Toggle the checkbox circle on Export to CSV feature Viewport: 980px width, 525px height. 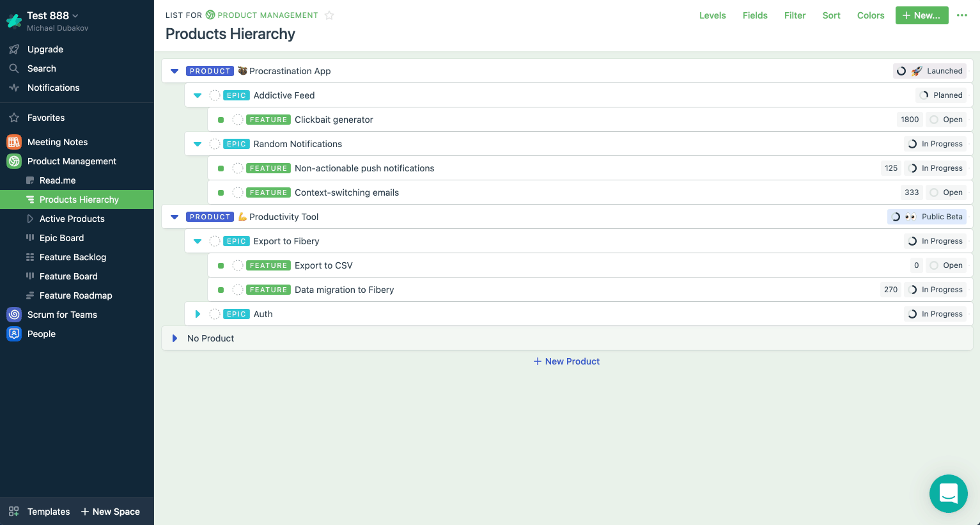(238, 265)
